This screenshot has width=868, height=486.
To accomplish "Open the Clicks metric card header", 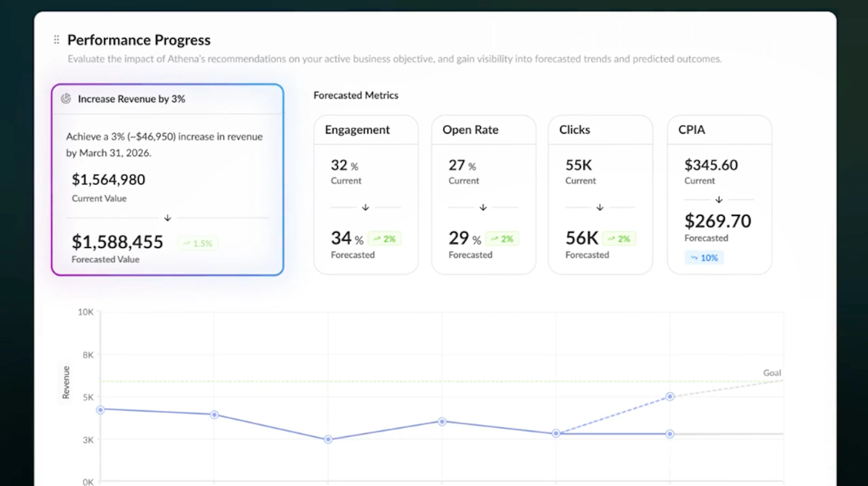I will pos(600,130).
